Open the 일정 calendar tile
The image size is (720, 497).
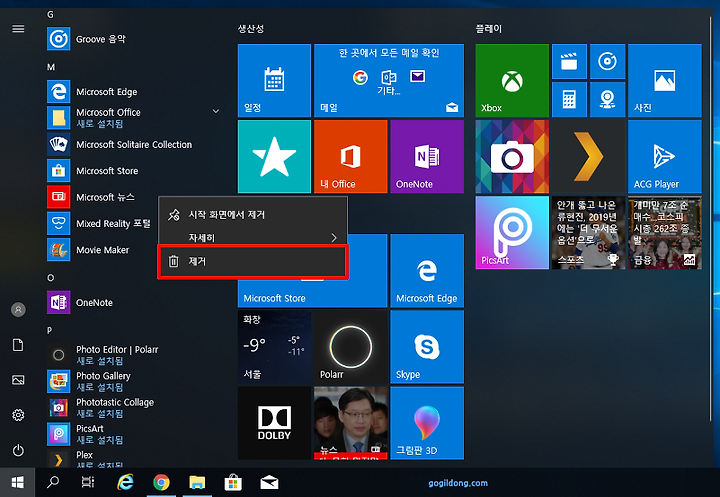[274, 80]
